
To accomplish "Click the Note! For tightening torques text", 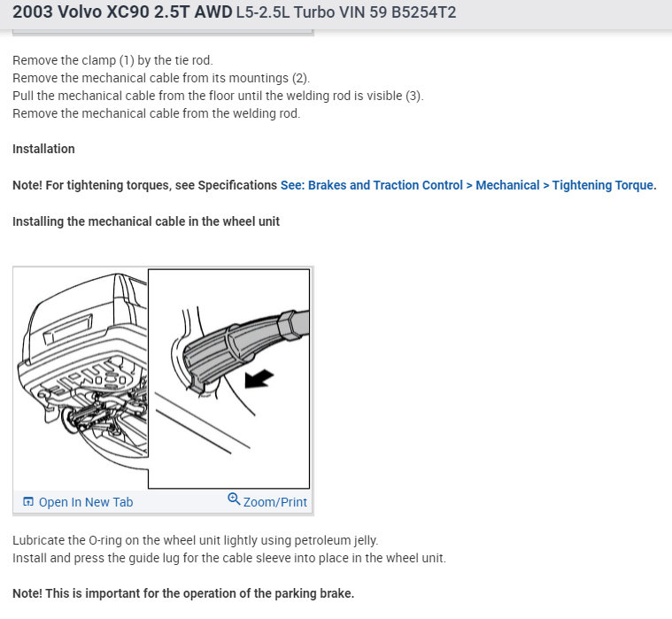I will point(145,185).
